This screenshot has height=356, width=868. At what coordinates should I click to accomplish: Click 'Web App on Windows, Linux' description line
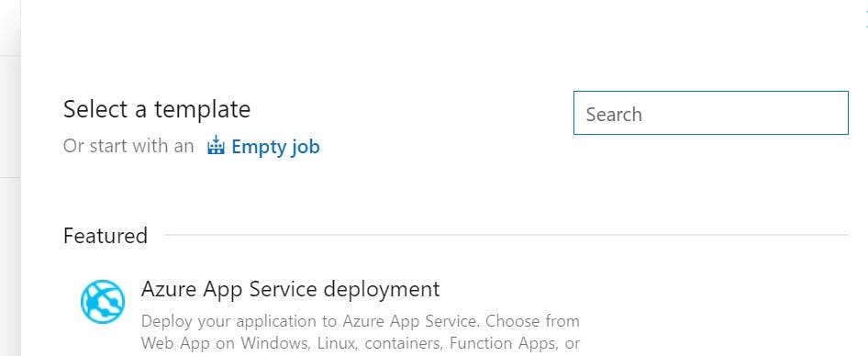(361, 343)
